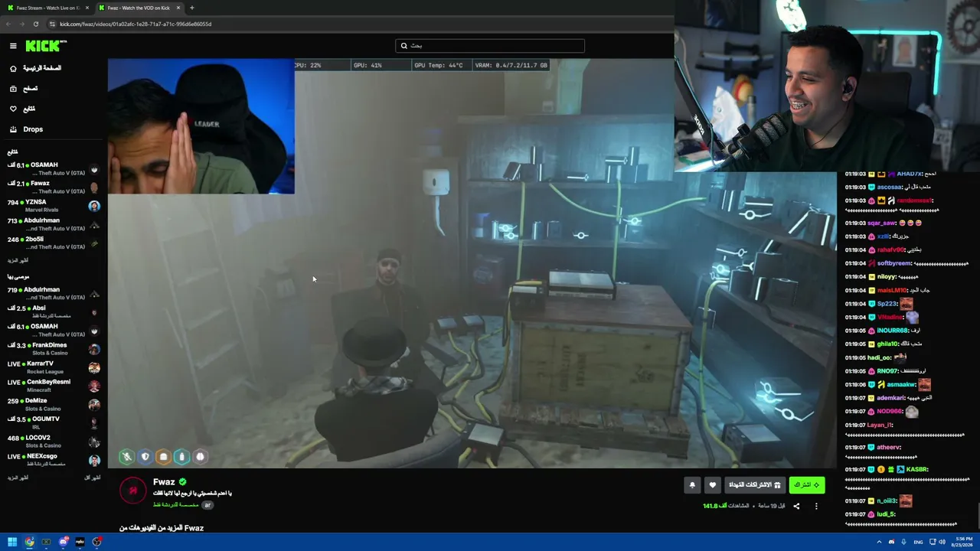Click the green Subscribe button
The width and height of the screenshot is (980, 551).
pos(807,484)
